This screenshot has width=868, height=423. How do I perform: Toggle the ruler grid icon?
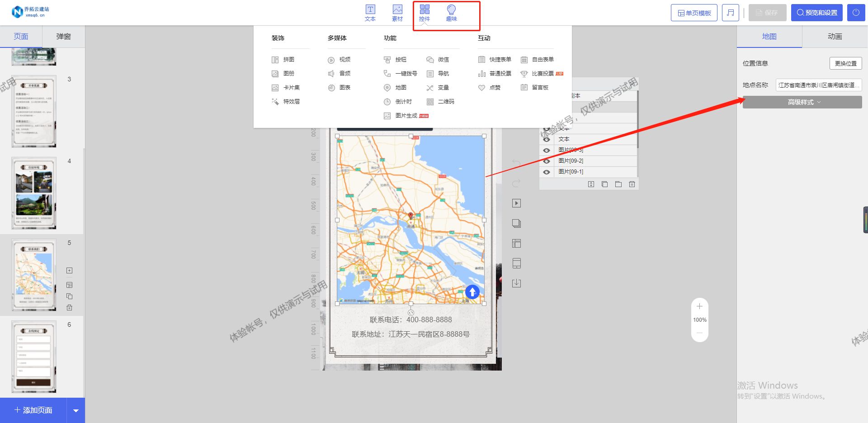516,244
